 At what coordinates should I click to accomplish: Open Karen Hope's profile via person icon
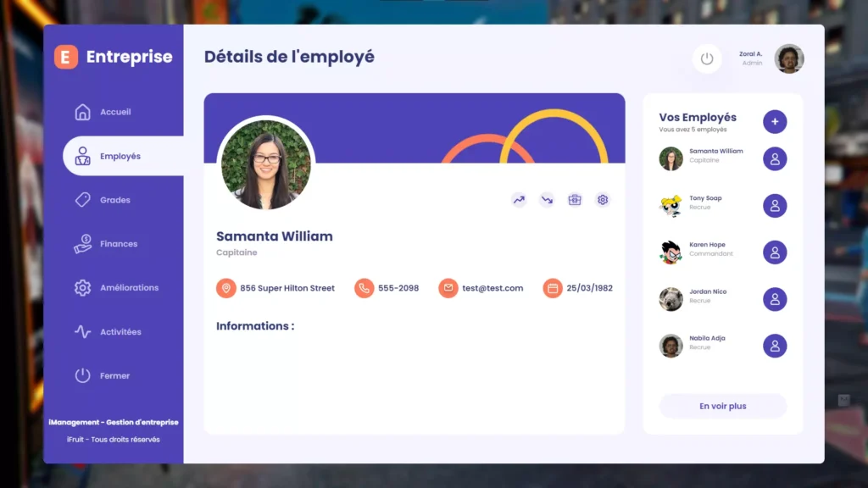[x=775, y=252]
